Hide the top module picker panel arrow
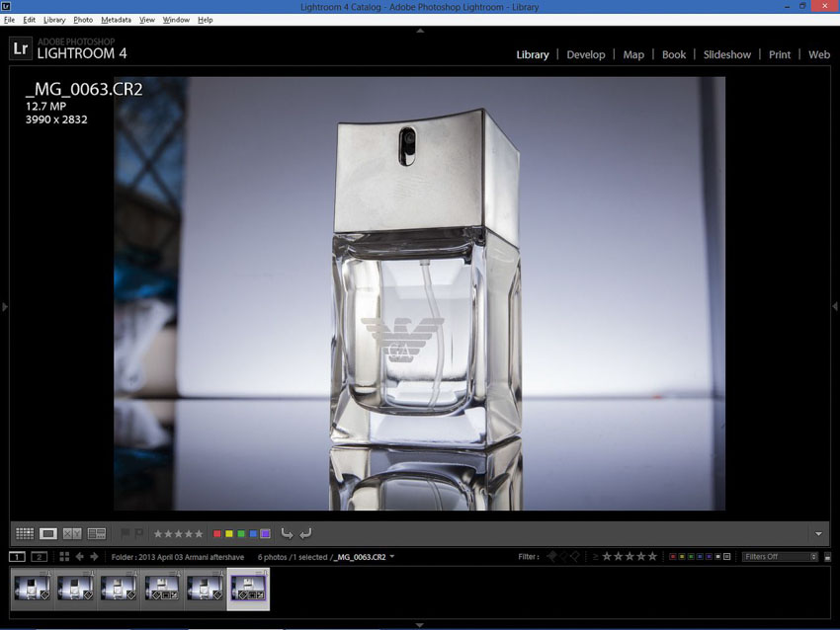The height and width of the screenshot is (630, 840). 420,31
